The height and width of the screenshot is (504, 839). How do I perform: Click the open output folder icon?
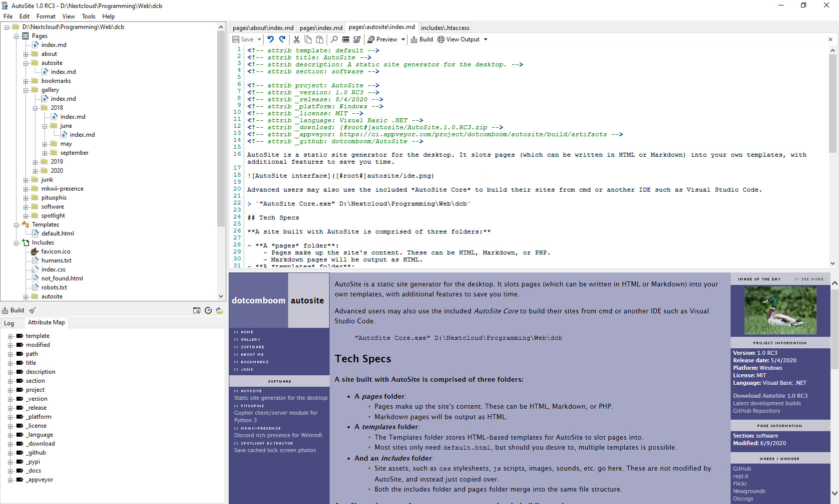(219, 310)
